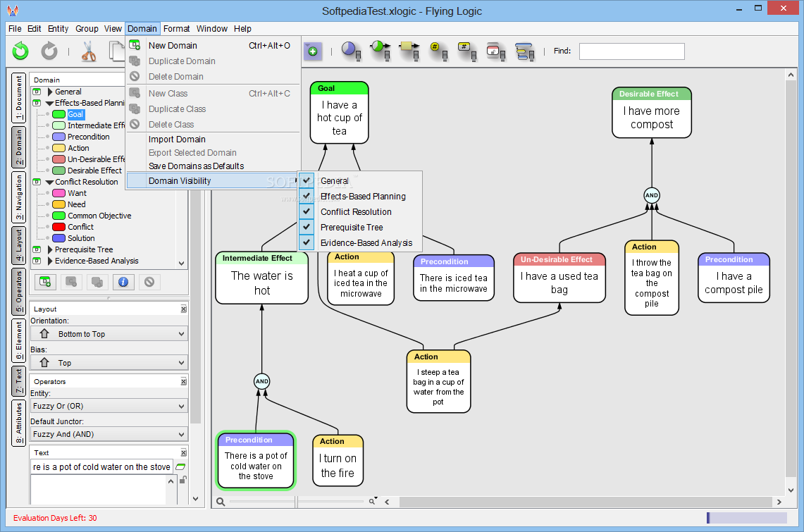
Task: Click the New Domain button under the domain tree
Action: [45, 282]
